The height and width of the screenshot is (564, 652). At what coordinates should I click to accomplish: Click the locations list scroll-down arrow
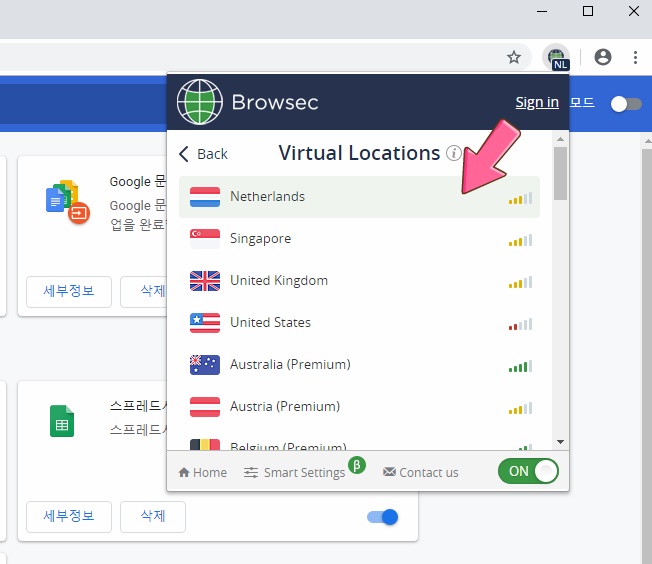pyautogui.click(x=561, y=442)
